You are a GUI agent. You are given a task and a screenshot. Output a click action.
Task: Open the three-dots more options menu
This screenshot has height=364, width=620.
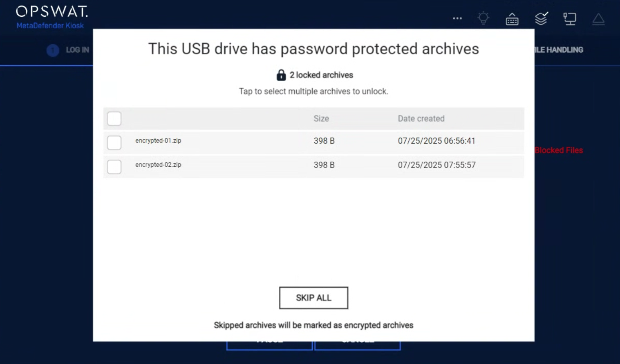457,18
